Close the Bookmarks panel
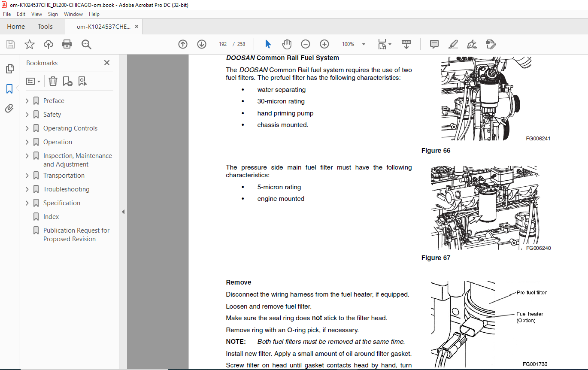 [x=107, y=63]
